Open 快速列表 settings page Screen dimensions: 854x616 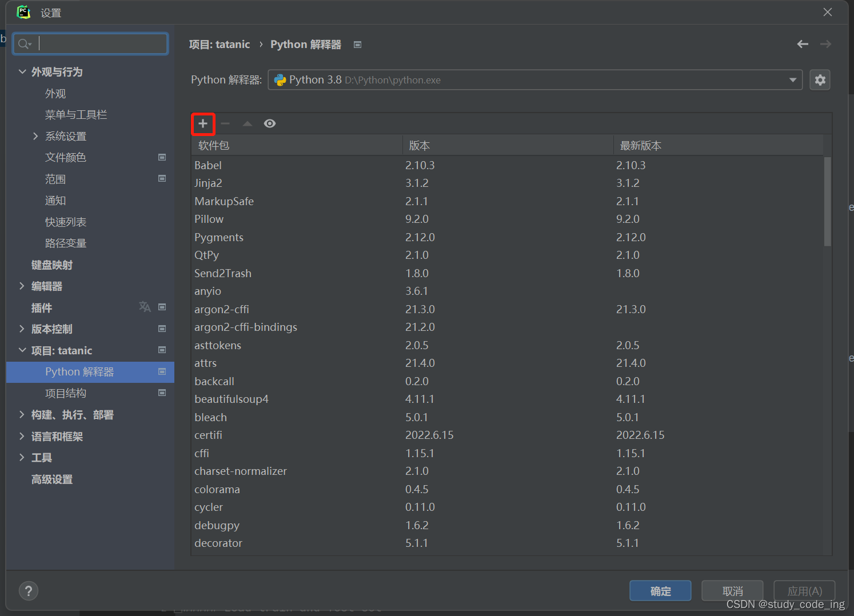(x=66, y=222)
